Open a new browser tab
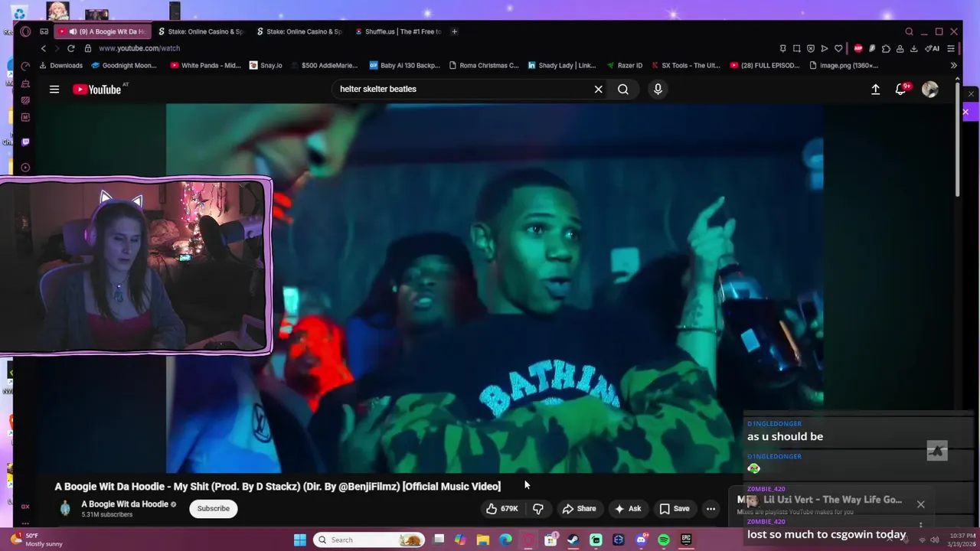Screen dimensions: 980x551 pyautogui.click(x=454, y=31)
